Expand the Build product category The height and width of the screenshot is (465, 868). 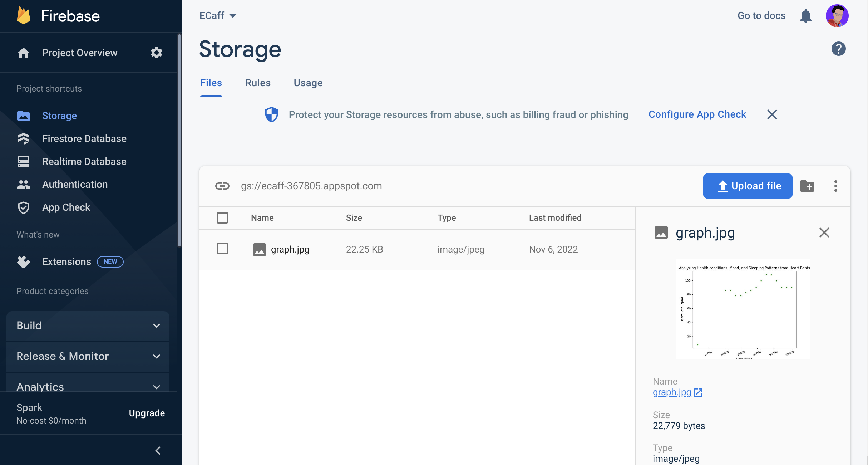pyautogui.click(x=88, y=325)
